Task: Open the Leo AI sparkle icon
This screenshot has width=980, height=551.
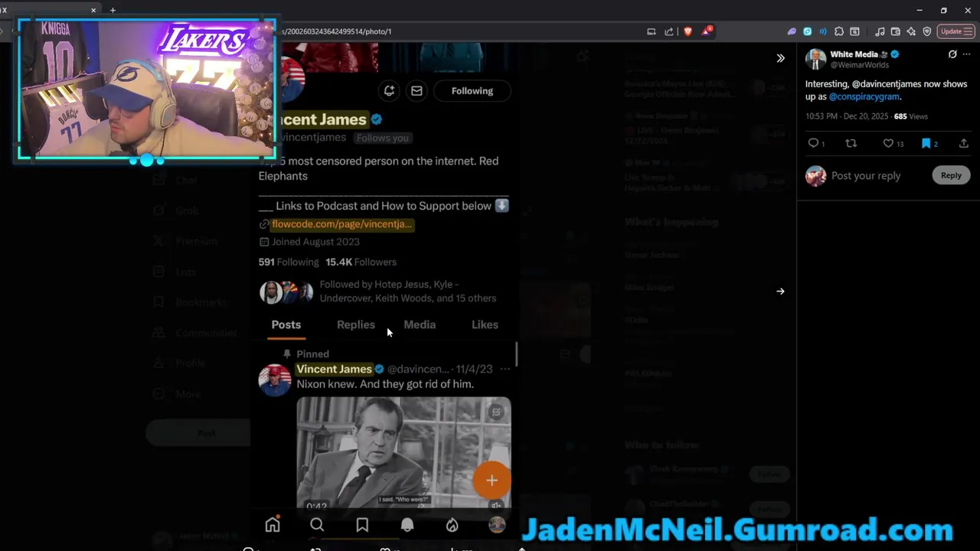Action: point(911,31)
